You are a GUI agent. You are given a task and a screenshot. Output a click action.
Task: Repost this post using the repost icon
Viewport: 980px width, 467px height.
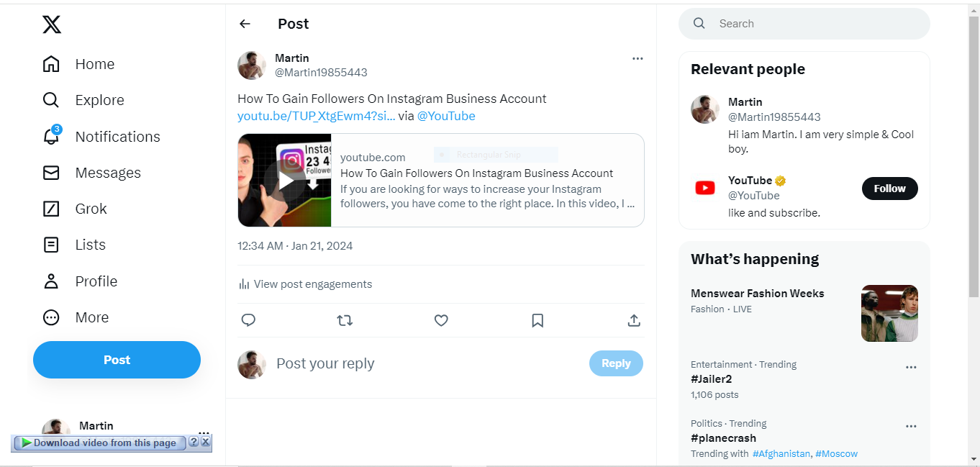(345, 320)
